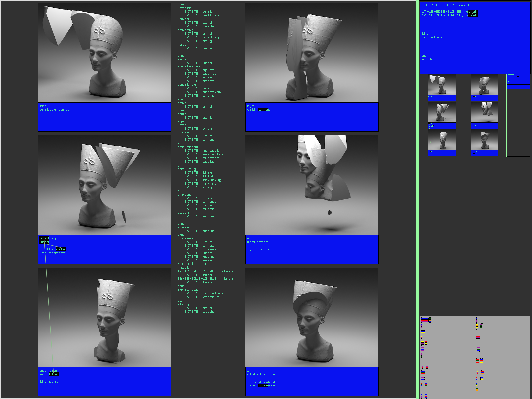Click the 'EXISTS: split' line

(x=199, y=70)
